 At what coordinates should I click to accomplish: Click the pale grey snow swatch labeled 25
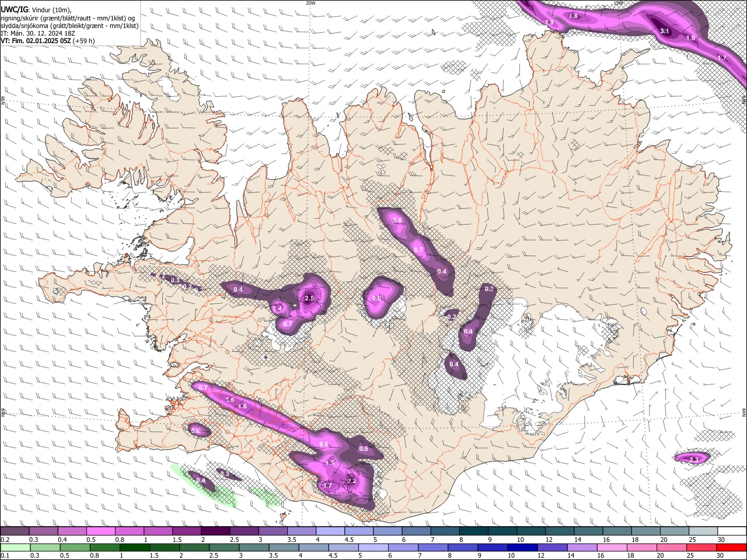(703, 531)
